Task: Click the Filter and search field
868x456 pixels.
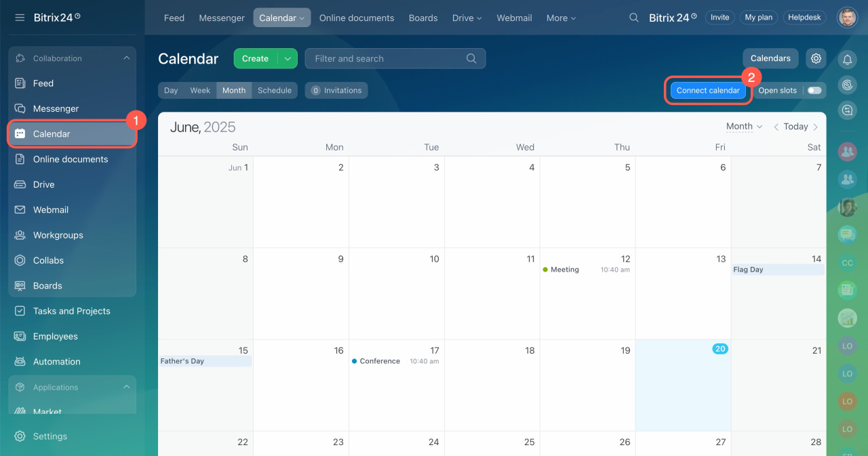Action: (x=387, y=59)
